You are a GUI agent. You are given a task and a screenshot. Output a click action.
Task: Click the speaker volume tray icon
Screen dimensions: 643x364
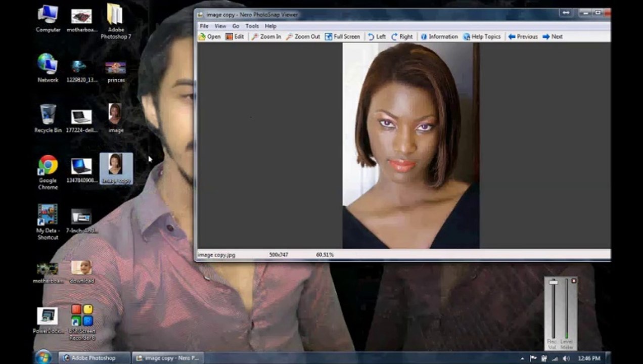click(x=566, y=358)
